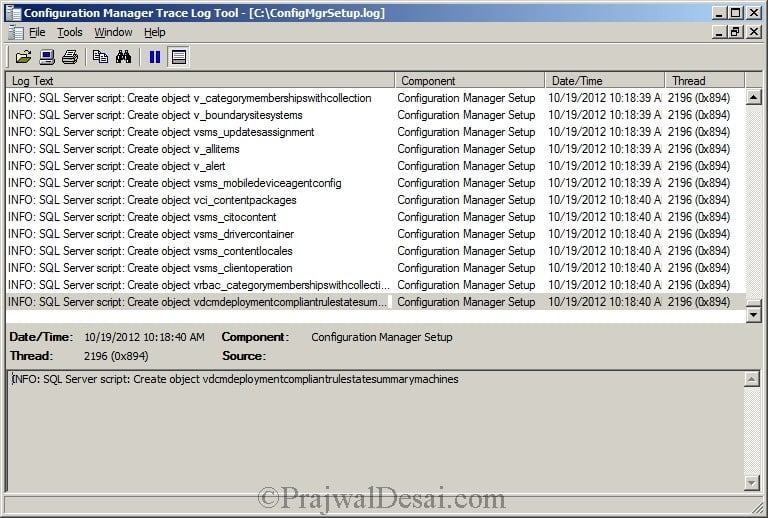Select the vsms_drivercontainer log row
The image size is (768, 518).
pyautogui.click(x=376, y=234)
